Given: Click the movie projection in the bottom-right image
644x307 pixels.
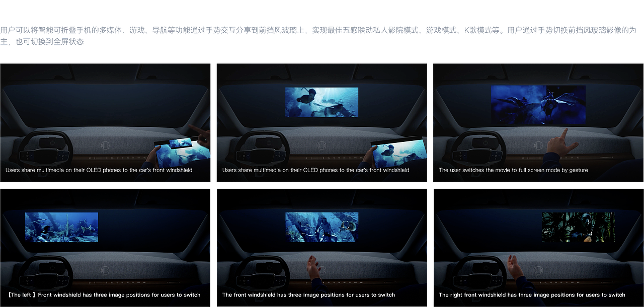Looking at the screenshot, I should pos(578,227).
